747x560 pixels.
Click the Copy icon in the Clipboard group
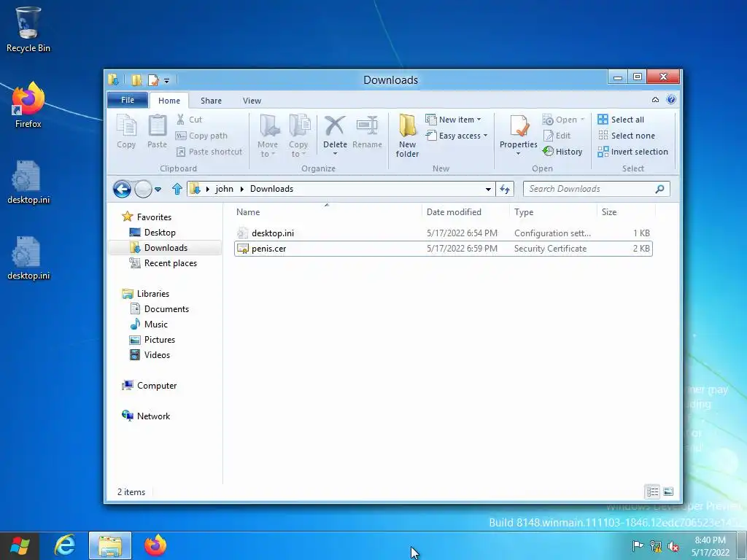[x=126, y=132]
